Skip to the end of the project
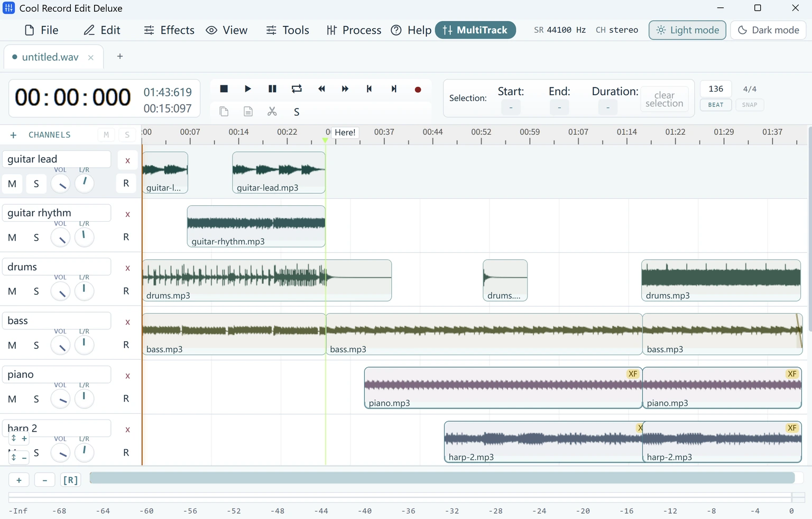Viewport: 812px width, 519px height. point(394,89)
